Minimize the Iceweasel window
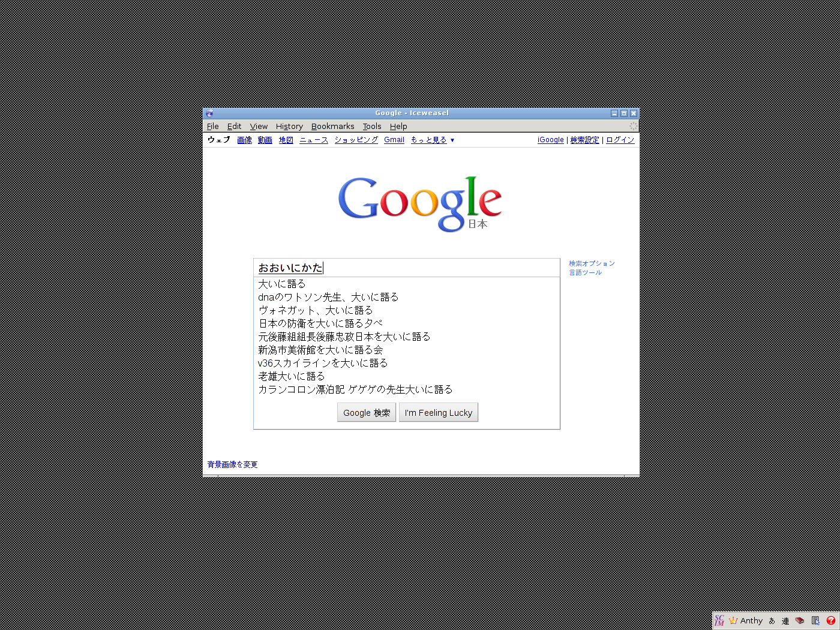The height and width of the screenshot is (630, 840). [614, 113]
